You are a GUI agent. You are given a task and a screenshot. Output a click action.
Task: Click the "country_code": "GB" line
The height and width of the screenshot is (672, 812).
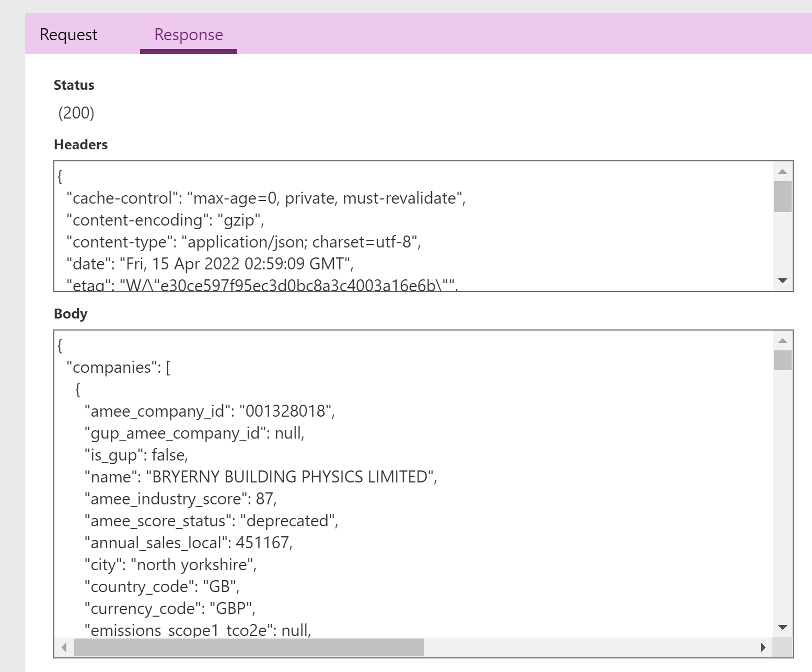162,587
